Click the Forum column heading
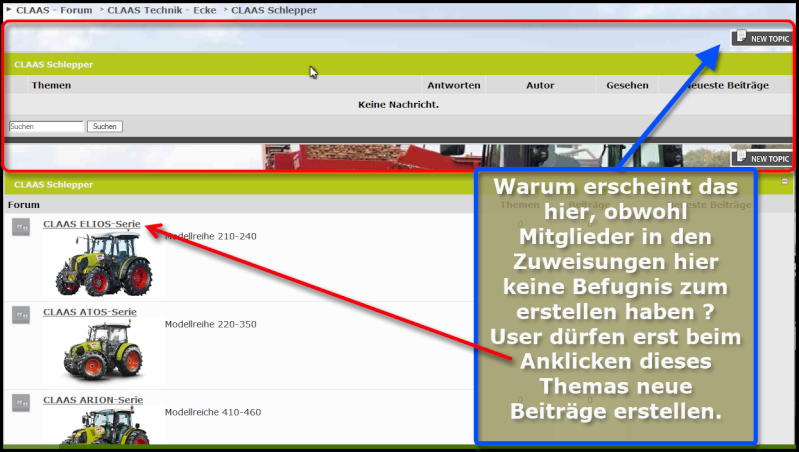 pos(23,205)
